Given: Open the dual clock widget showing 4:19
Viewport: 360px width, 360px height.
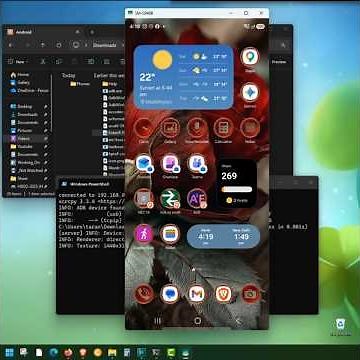Looking at the screenshot, I should coord(223,236).
